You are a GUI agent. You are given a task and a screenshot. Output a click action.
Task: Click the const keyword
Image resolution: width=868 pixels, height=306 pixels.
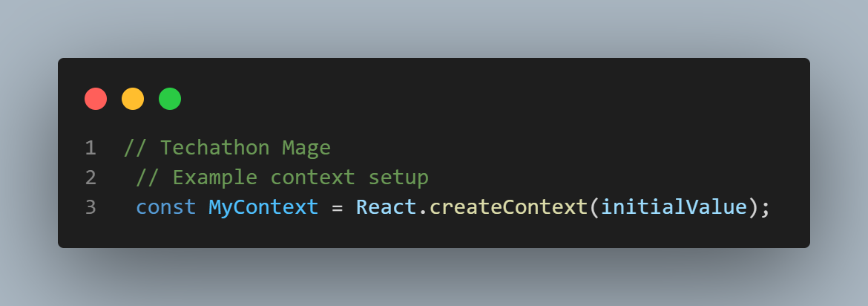[166, 207]
